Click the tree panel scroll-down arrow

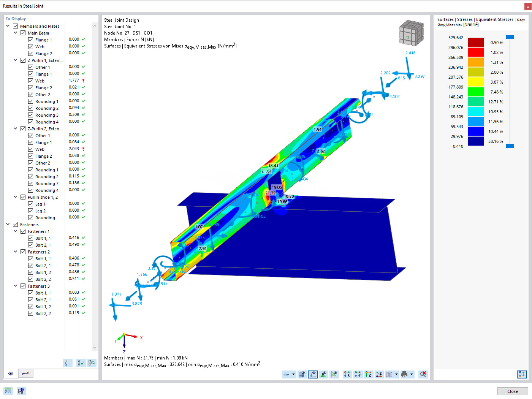(x=95, y=347)
